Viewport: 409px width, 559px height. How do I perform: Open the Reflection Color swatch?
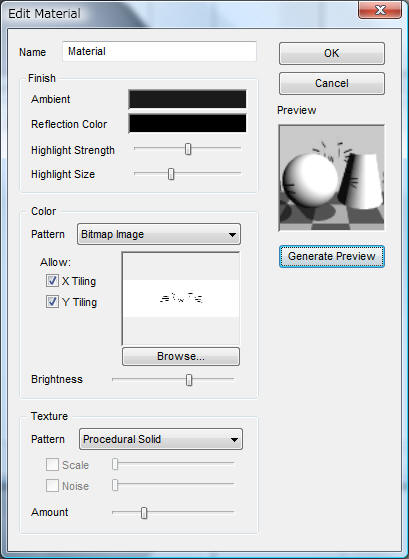[x=187, y=123]
